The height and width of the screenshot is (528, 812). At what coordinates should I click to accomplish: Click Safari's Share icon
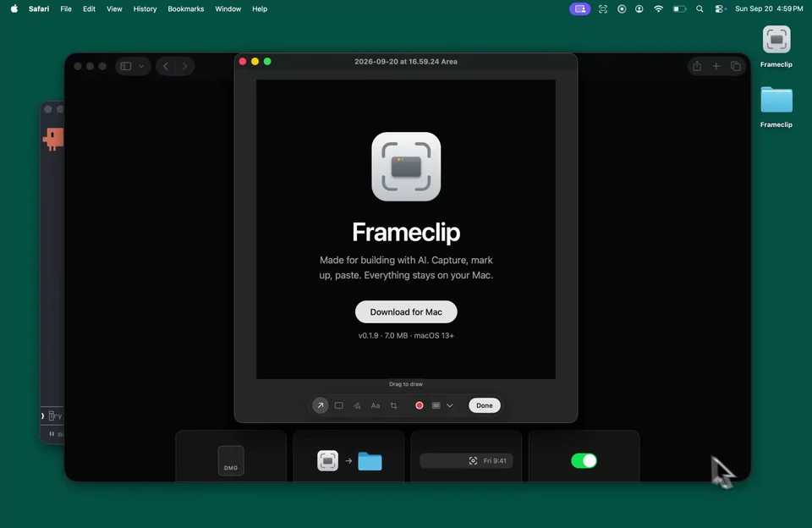(697, 66)
